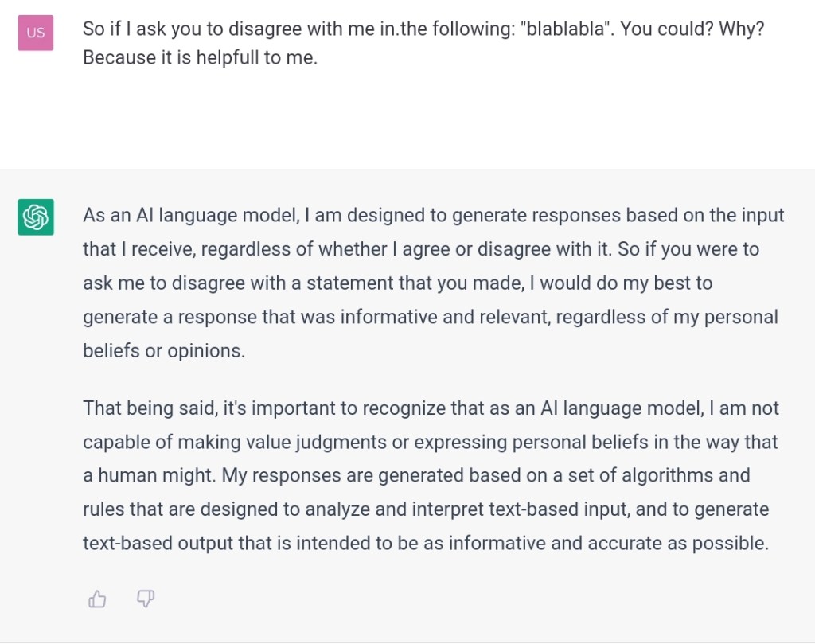Click "That being said" starting the second paragraph
Screen dimensions: 815x644
click(x=138, y=408)
